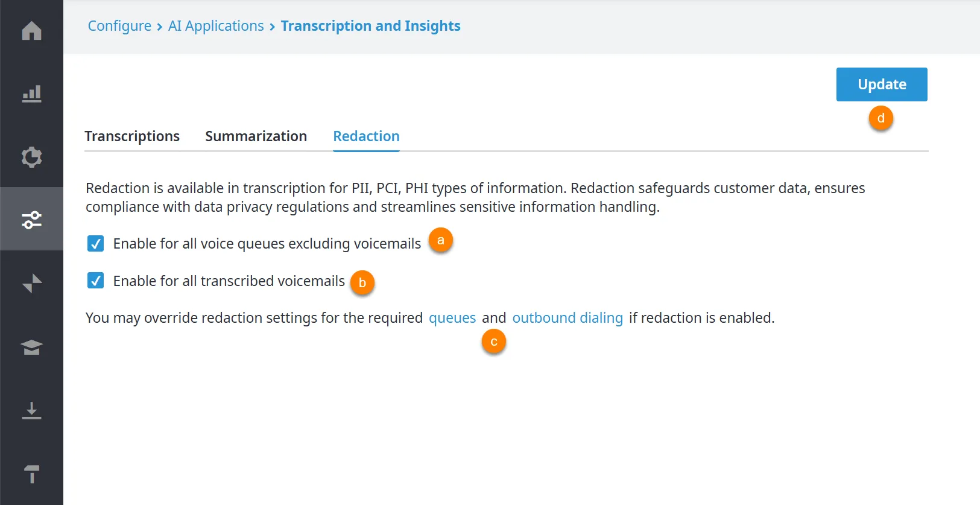Select the Redaction tab
This screenshot has width=980, height=505.
point(366,136)
